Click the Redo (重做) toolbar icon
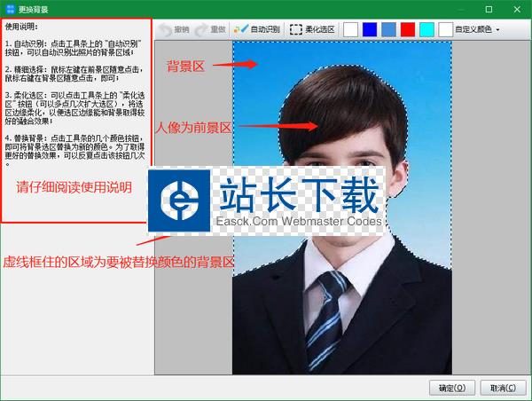This screenshot has height=401, width=532. (x=211, y=29)
